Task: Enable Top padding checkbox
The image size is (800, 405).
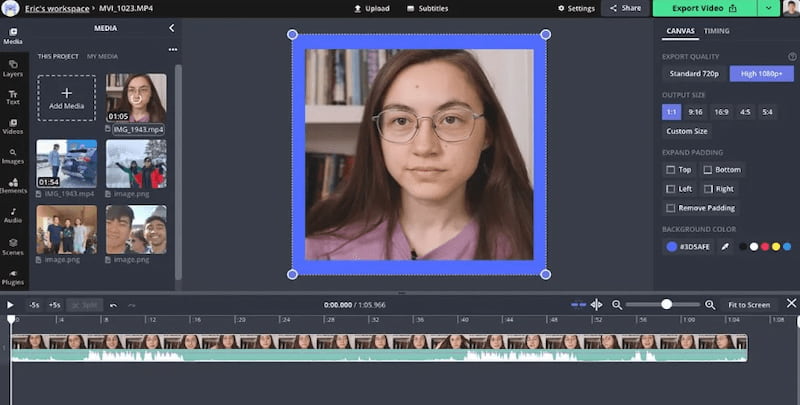Action: pos(671,170)
